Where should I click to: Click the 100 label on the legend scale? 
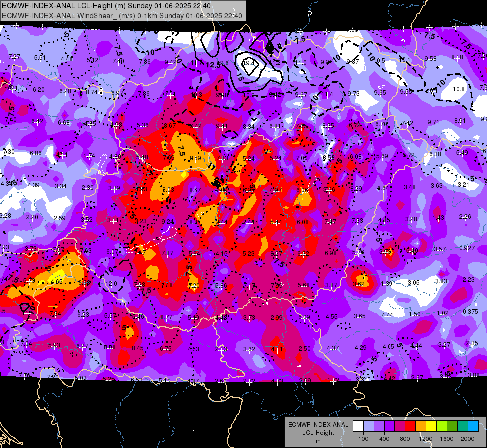coord(363,439)
